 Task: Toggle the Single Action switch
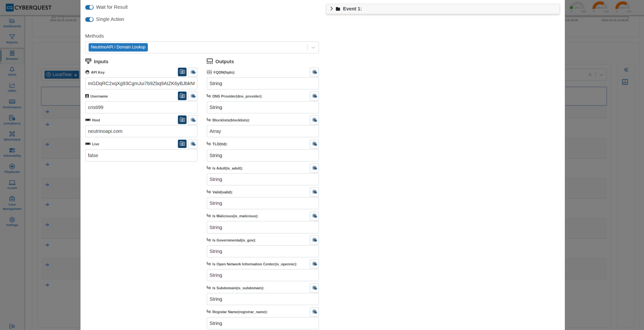[89, 19]
